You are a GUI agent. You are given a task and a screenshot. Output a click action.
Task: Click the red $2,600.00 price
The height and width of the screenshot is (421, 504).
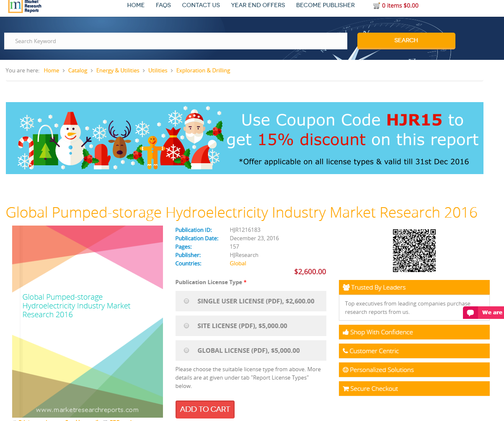(x=310, y=272)
